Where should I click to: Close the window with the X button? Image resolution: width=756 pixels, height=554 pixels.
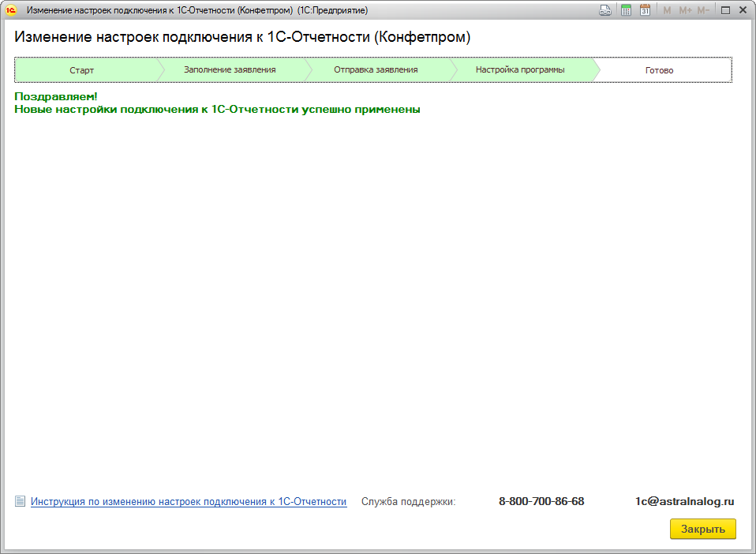tap(743, 10)
